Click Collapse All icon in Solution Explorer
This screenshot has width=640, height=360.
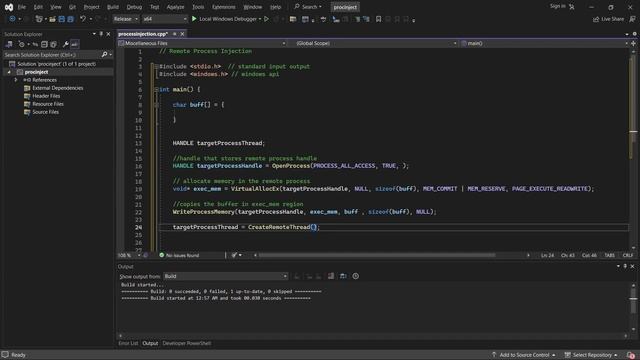pyautogui.click(x=44, y=44)
